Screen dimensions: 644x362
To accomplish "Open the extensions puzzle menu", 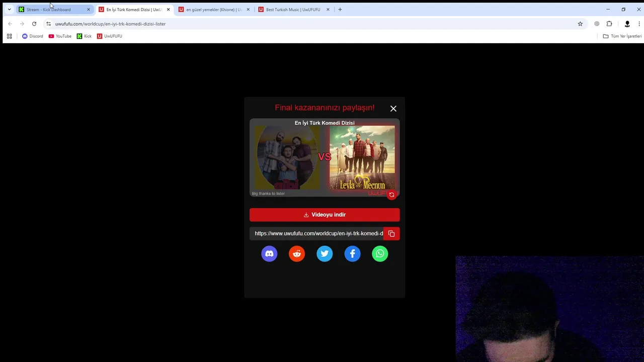I will click(x=609, y=24).
